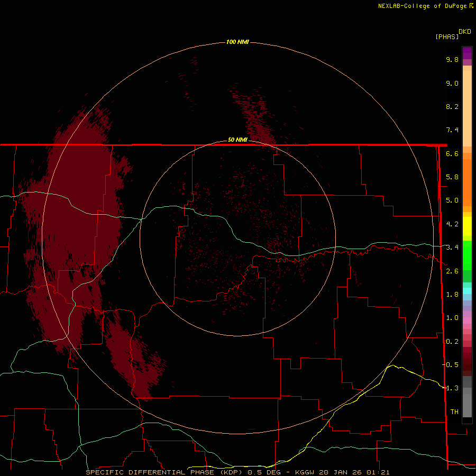Click the orange segment of the color bar

467,182
